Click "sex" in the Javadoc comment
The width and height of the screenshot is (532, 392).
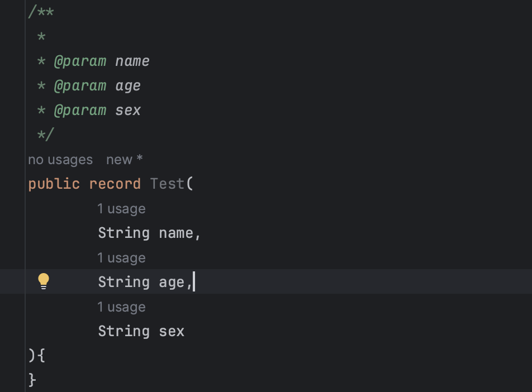[128, 110]
